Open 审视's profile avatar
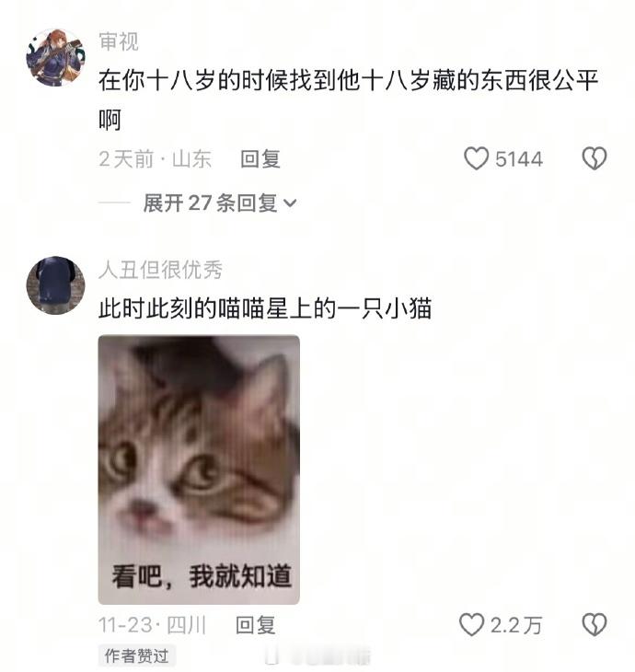The width and height of the screenshot is (635, 672). point(56,58)
